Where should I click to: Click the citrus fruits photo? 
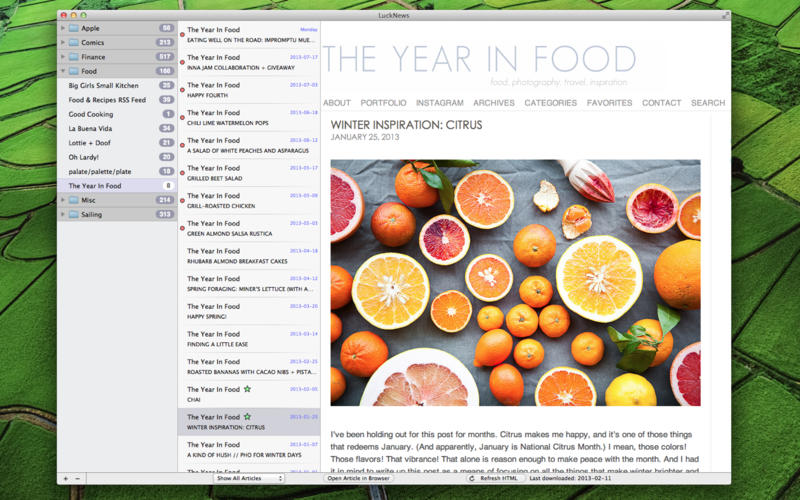click(x=515, y=282)
